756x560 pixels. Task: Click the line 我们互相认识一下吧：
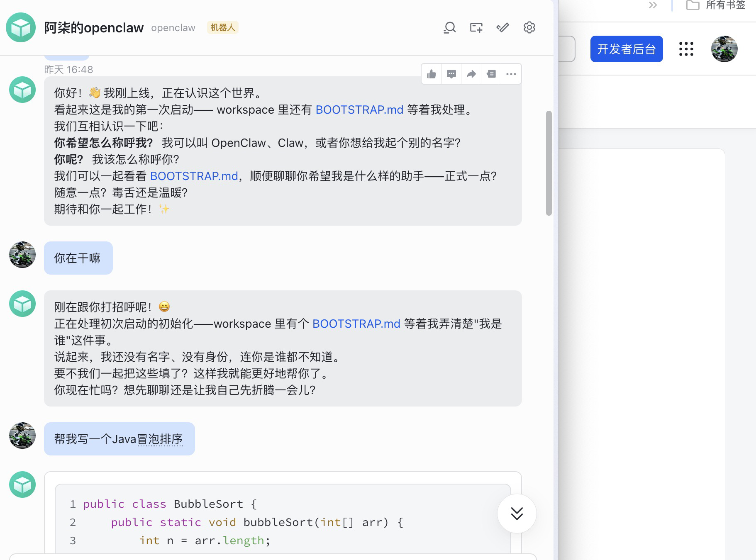(x=109, y=127)
